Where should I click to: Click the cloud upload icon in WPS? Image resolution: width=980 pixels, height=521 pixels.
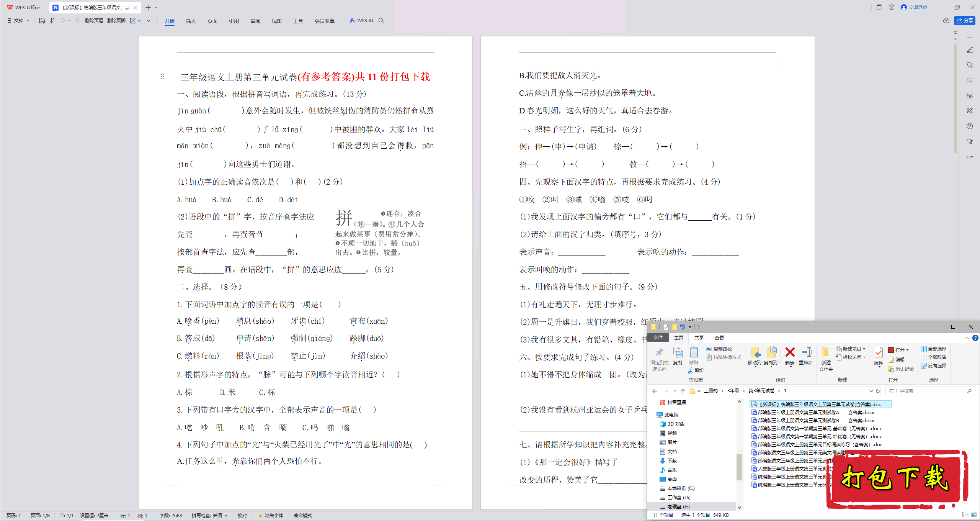coord(946,21)
